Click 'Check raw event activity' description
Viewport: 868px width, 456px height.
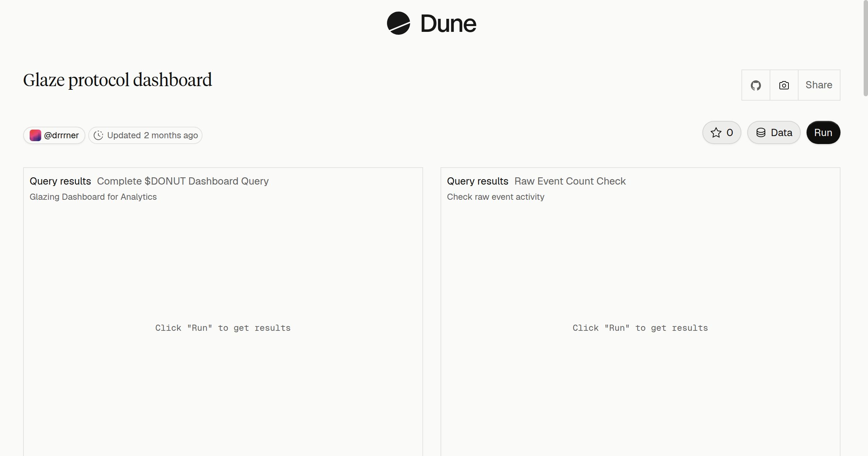(x=495, y=197)
